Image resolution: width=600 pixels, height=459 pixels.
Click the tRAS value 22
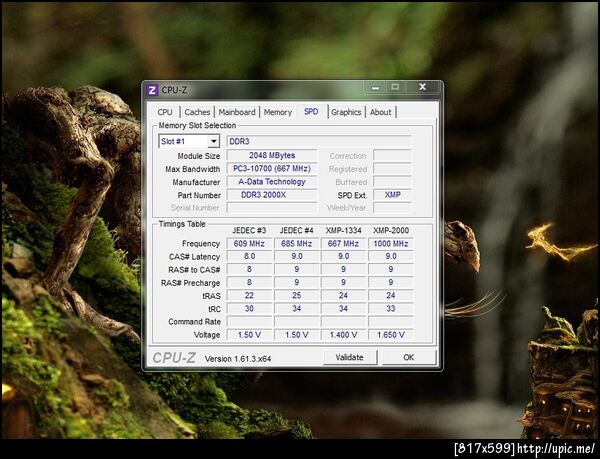(x=249, y=296)
